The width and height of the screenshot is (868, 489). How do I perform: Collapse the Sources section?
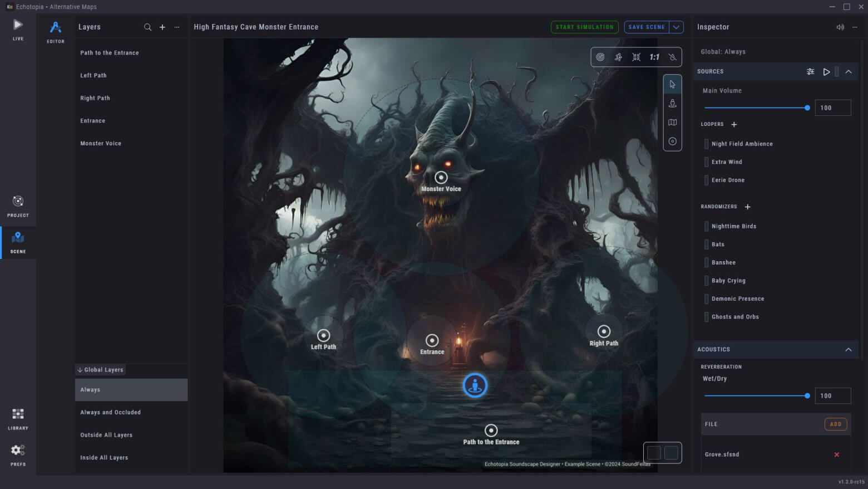(848, 72)
